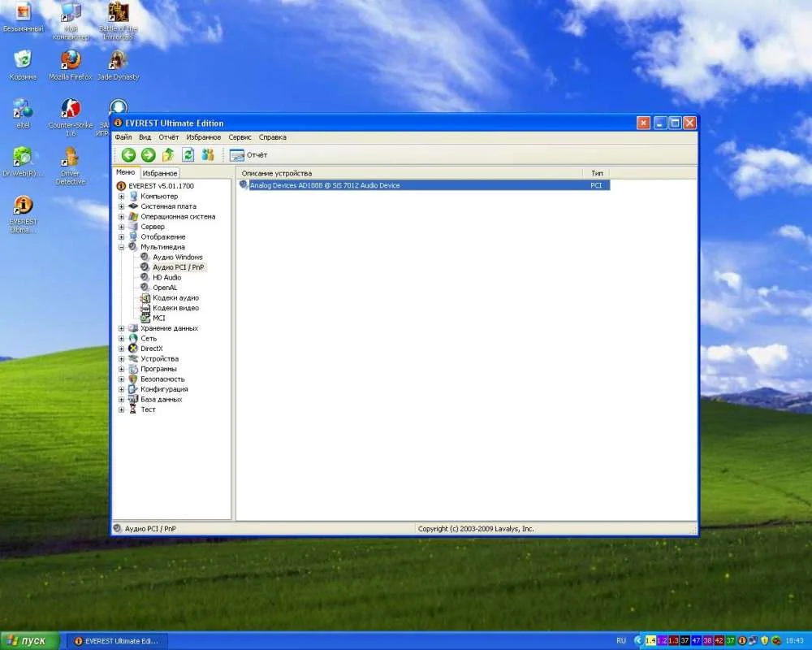Image resolution: width=812 pixels, height=650 pixels.
Task: Select Кодеки аудио in the tree
Action: [175, 297]
